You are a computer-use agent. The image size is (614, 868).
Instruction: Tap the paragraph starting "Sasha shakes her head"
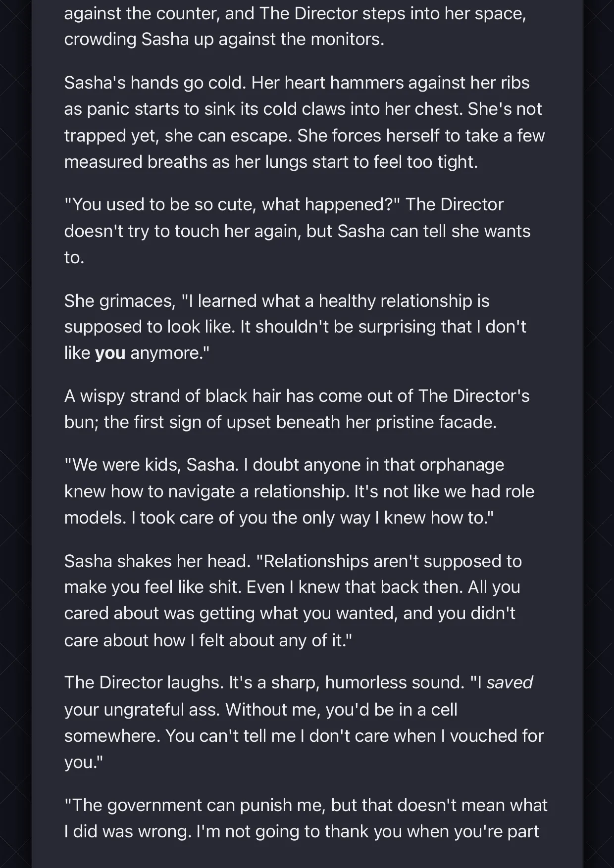click(x=293, y=600)
